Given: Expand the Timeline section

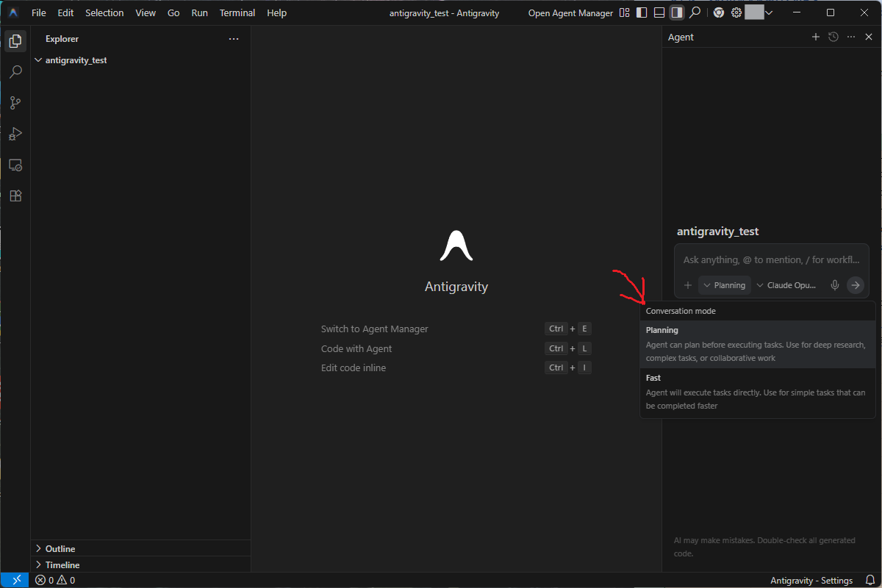Looking at the screenshot, I should pyautogui.click(x=141, y=564).
